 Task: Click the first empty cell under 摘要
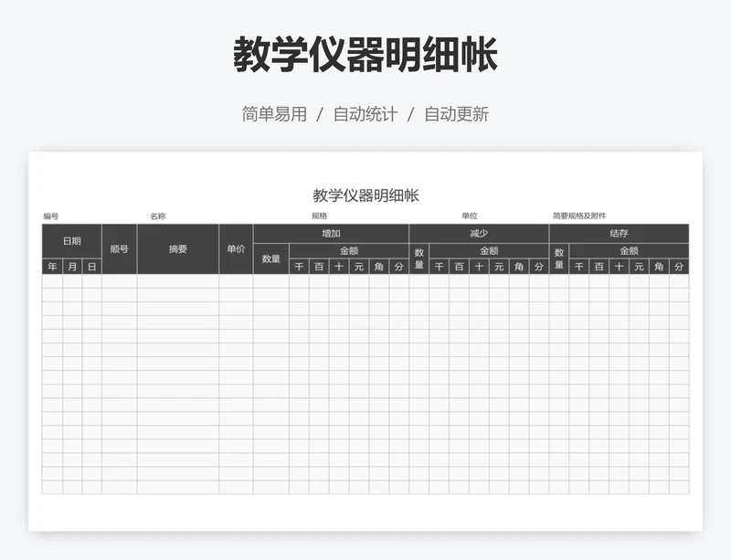pyautogui.click(x=177, y=281)
